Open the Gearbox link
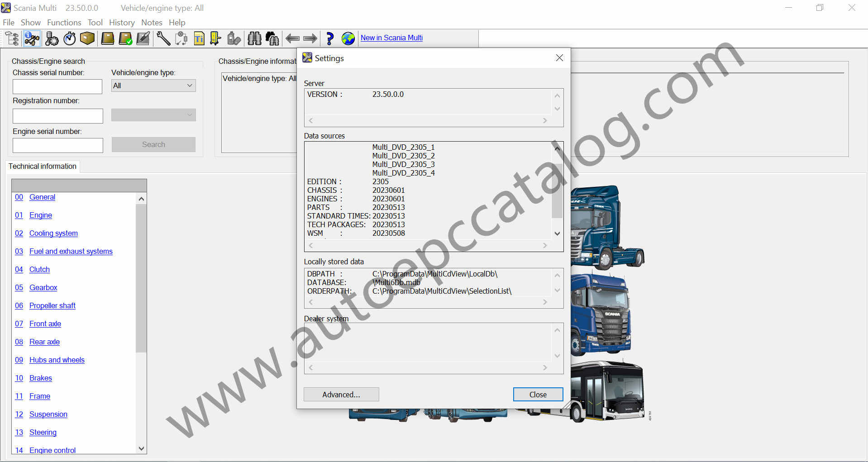This screenshot has height=462, width=868. (x=43, y=287)
